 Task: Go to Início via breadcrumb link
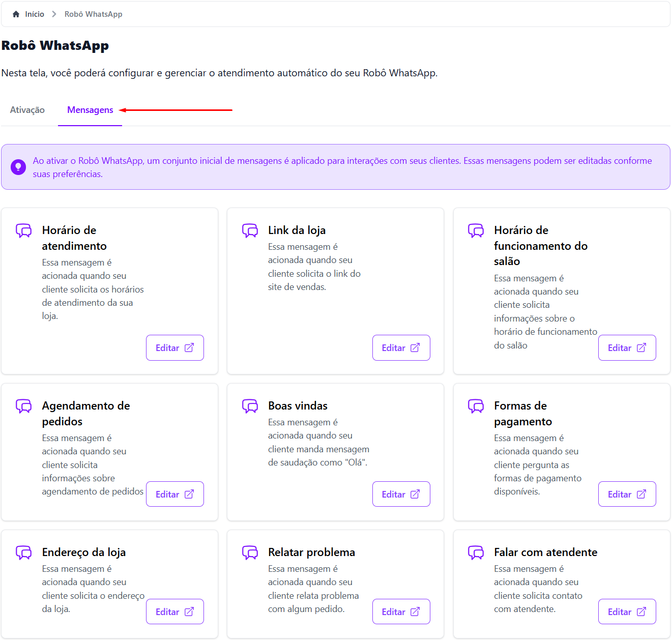pyautogui.click(x=35, y=14)
